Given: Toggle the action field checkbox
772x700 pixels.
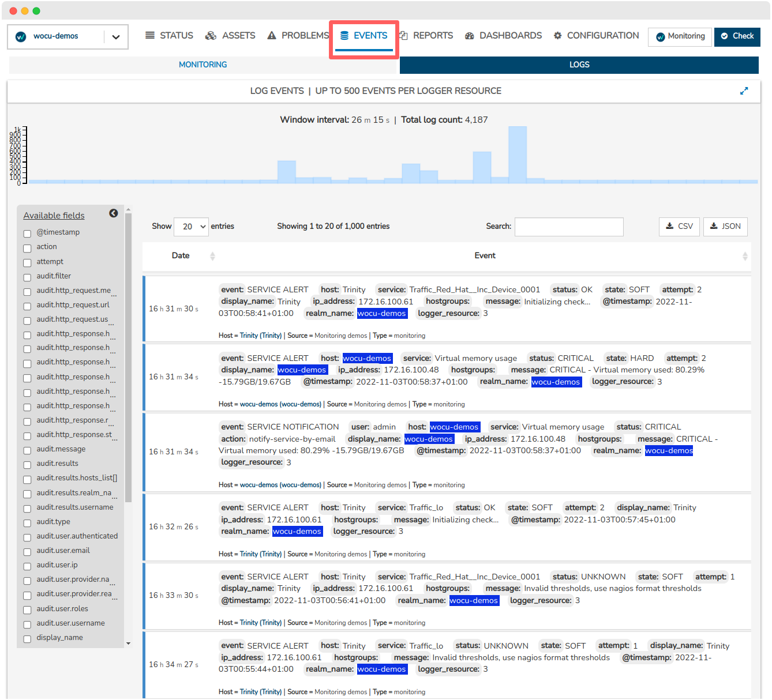Looking at the screenshot, I should point(27,248).
